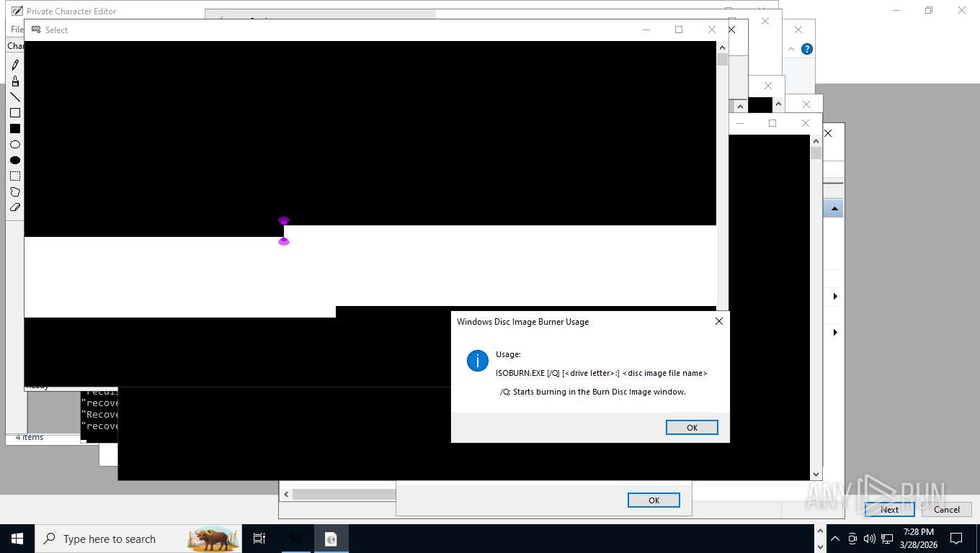Click OK in Disc Image Burner Usage dialog
The height and width of the screenshot is (553, 980).
click(x=692, y=427)
